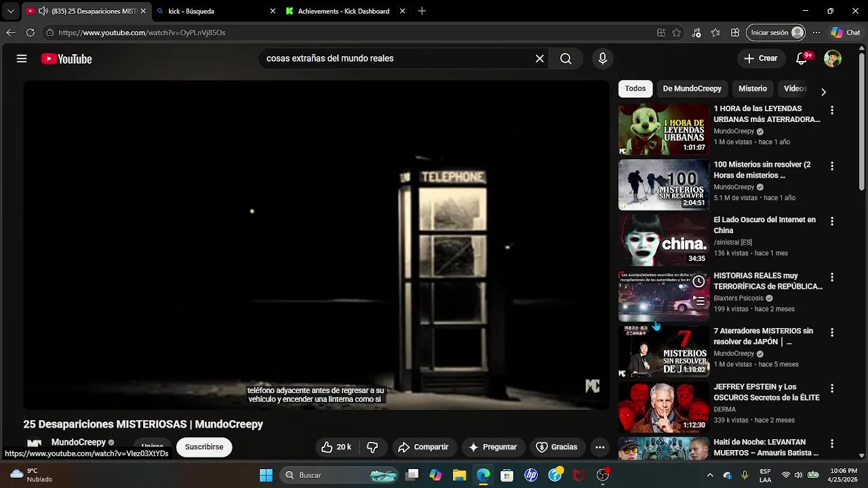
Task: Open File Explorer from the taskbar
Action: tap(459, 475)
